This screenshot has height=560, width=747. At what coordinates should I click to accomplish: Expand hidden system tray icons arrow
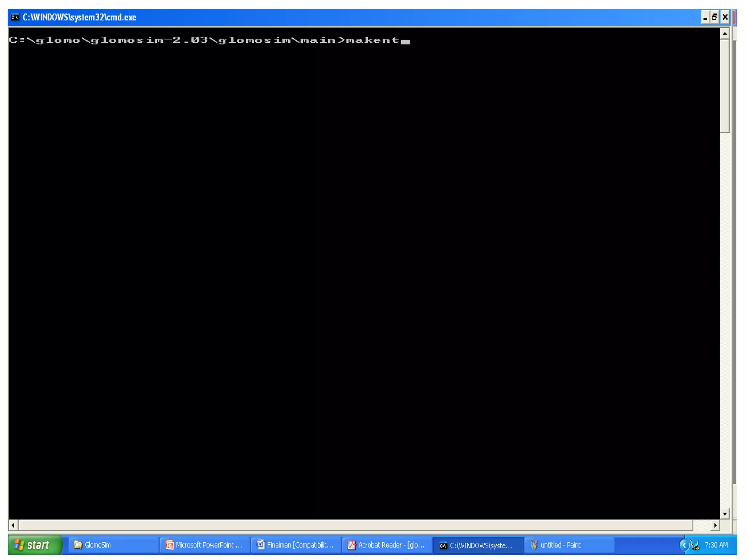(684, 545)
